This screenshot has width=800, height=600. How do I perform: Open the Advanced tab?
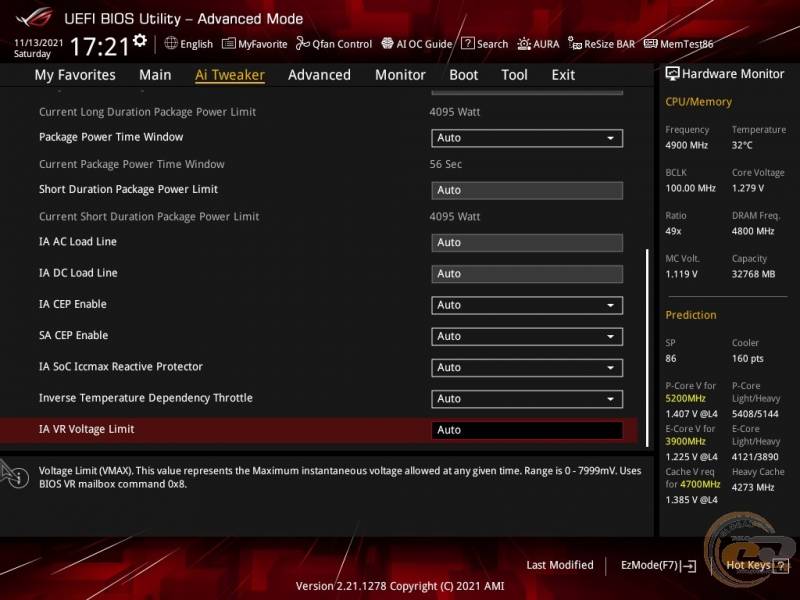click(319, 75)
